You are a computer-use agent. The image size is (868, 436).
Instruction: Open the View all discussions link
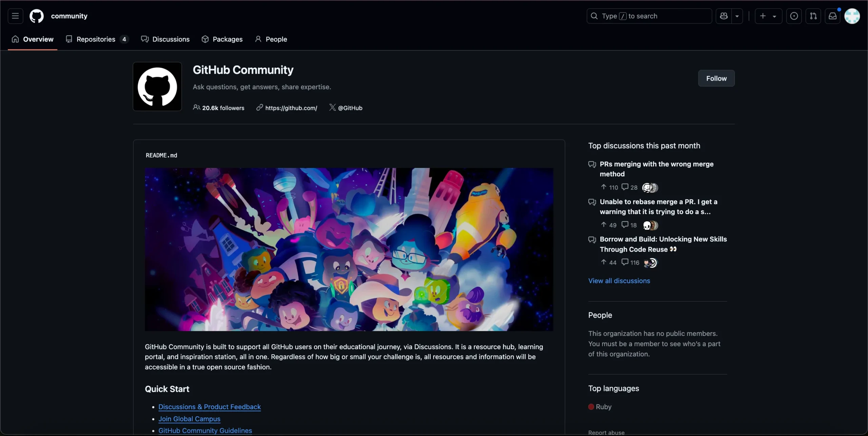[619, 281]
